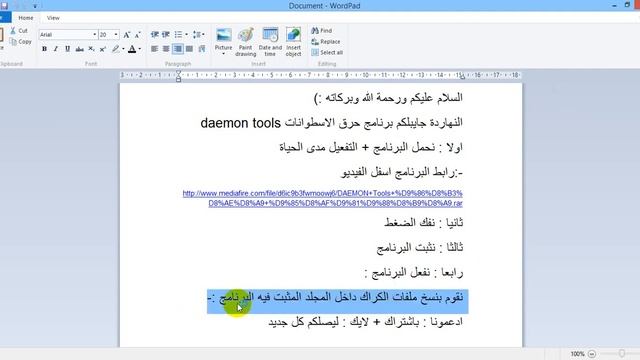Apply text highlight color
The image size is (640, 360).
[116, 49]
